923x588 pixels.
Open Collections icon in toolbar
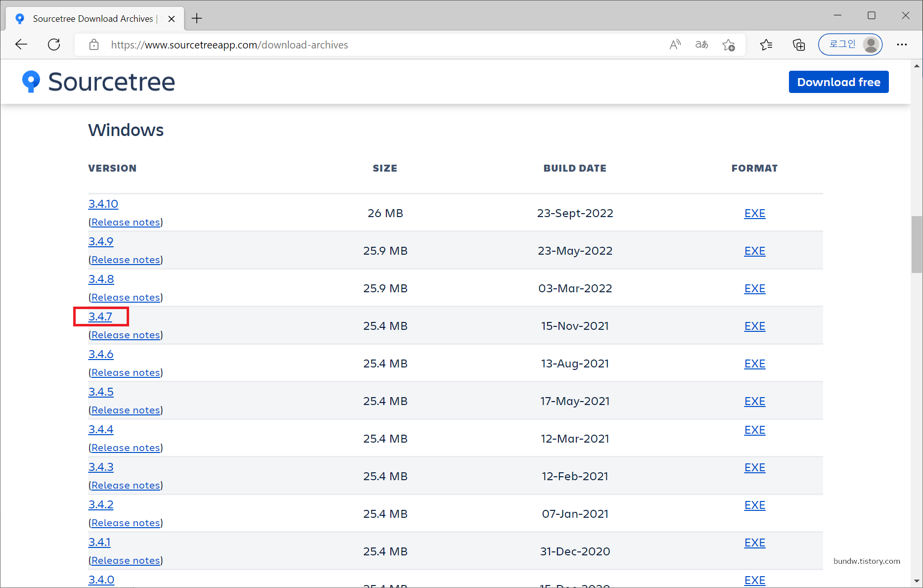tap(799, 45)
